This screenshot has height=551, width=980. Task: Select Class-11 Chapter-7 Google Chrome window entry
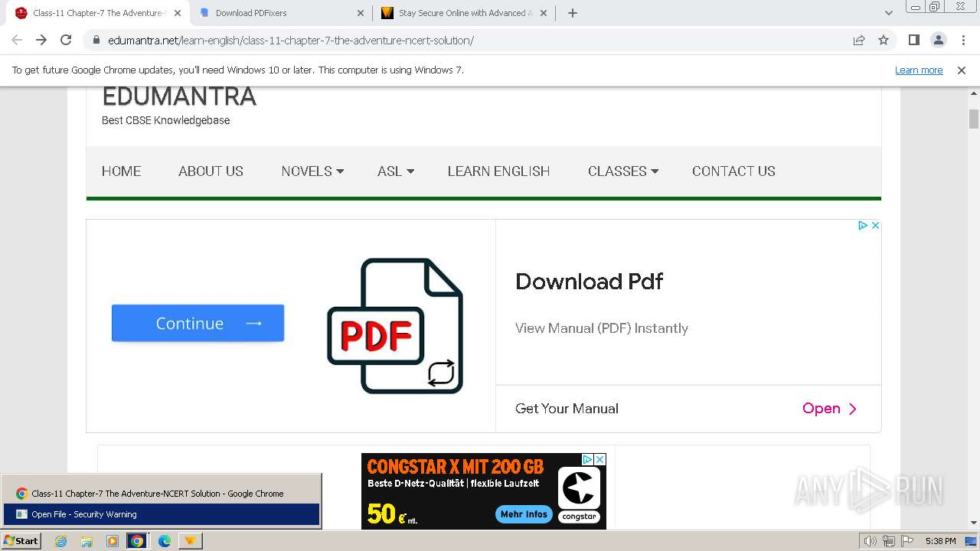click(161, 494)
